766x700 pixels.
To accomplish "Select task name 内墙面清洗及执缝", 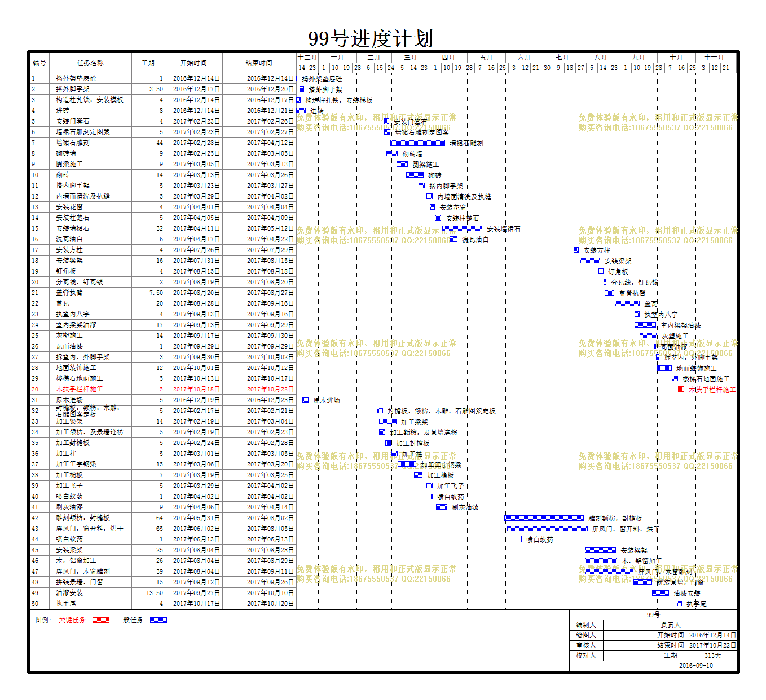I will 83,196.
